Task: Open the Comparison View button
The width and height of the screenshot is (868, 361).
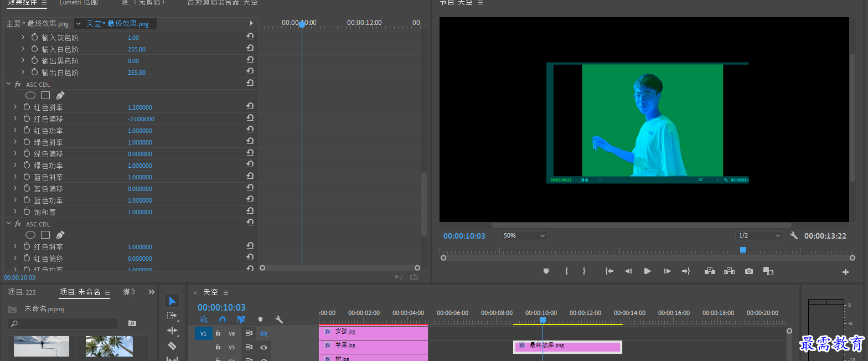Action: [768, 271]
